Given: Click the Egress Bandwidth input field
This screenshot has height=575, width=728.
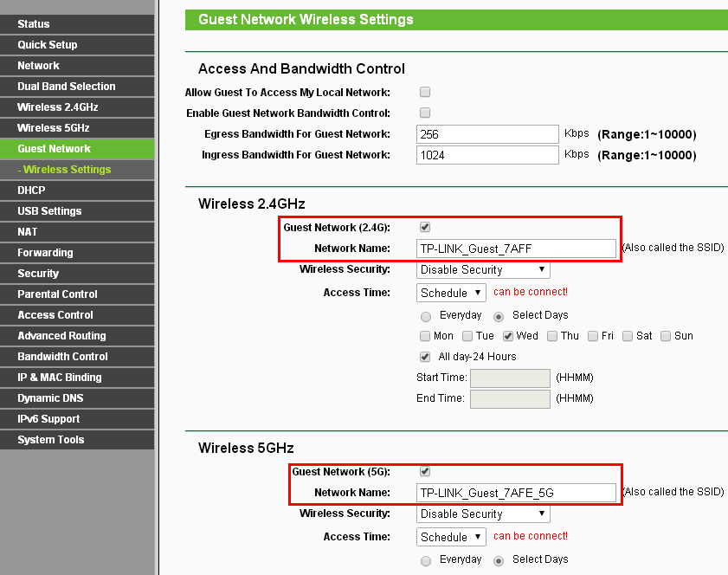Looking at the screenshot, I should click(x=487, y=134).
